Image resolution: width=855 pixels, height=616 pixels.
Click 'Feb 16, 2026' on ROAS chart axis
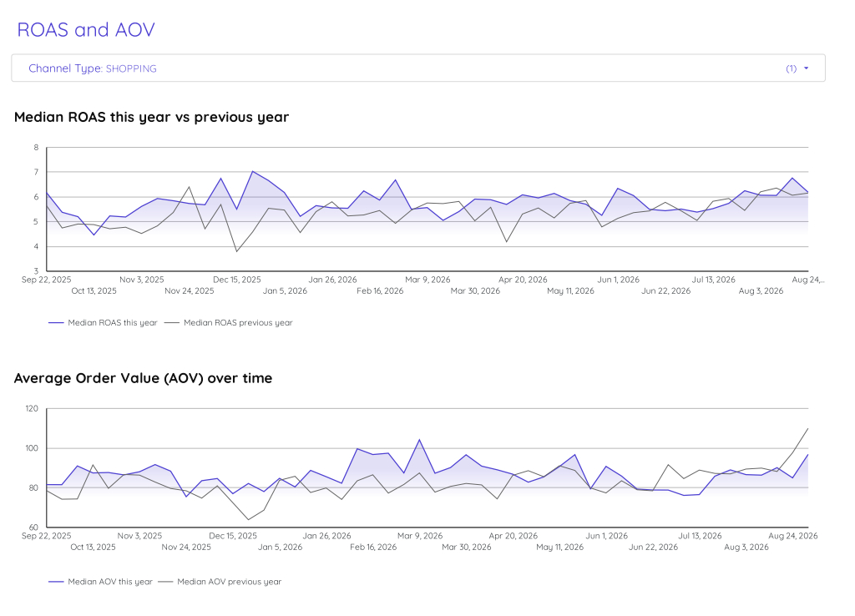pyautogui.click(x=380, y=291)
